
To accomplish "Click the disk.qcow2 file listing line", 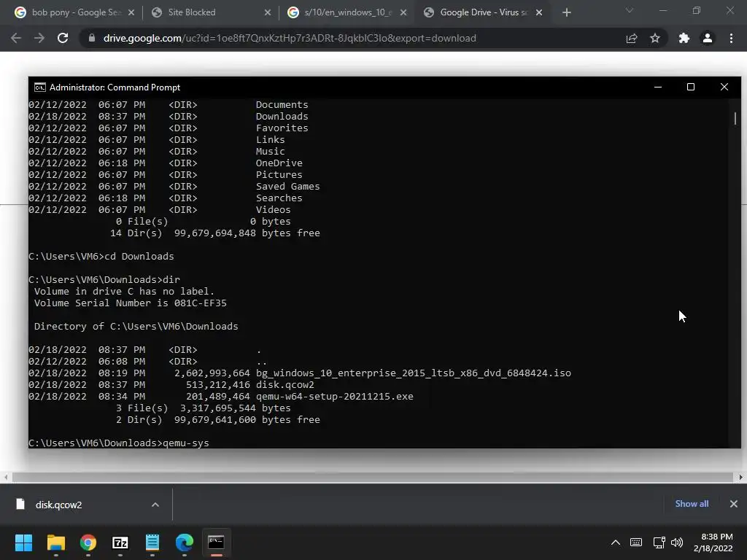I will tap(171, 385).
